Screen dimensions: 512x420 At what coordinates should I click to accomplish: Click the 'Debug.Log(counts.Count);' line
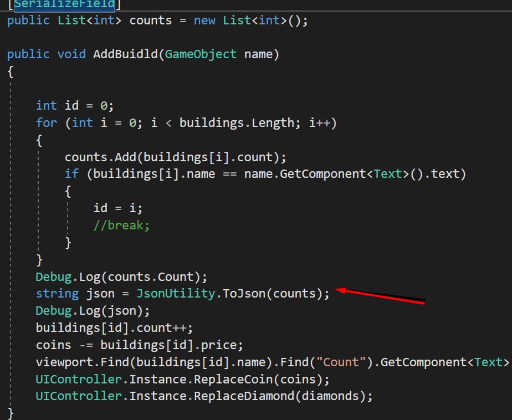pos(121,277)
